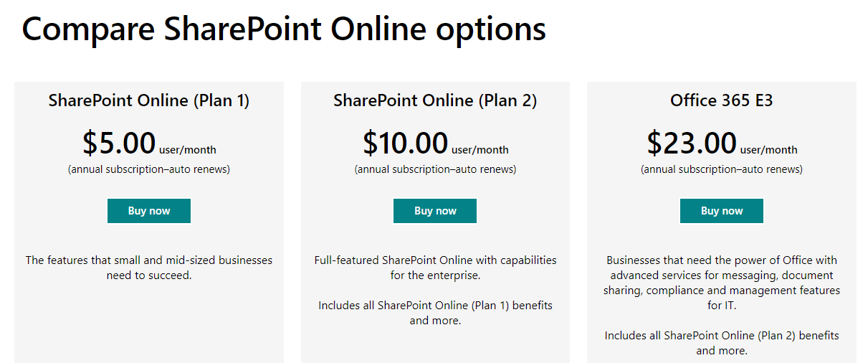Screen dimensions: 868x363
Task: Click the $5.00 price text
Action: (x=119, y=143)
